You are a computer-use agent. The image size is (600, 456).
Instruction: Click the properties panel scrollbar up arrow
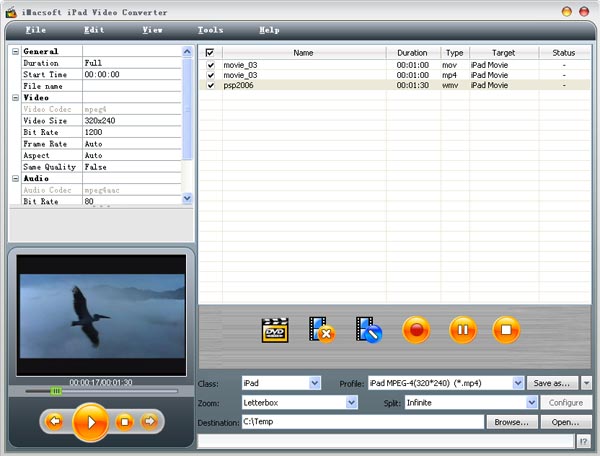[187, 52]
